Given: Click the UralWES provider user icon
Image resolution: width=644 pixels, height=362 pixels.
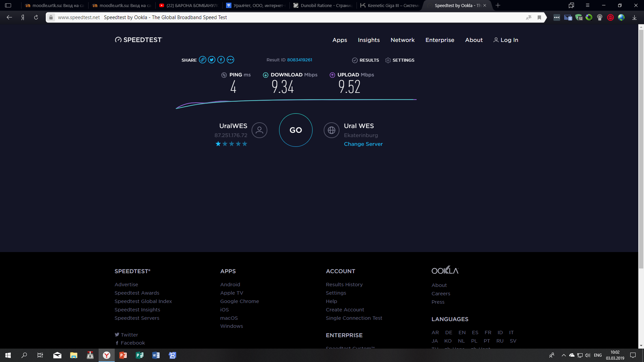Looking at the screenshot, I should click(259, 130).
